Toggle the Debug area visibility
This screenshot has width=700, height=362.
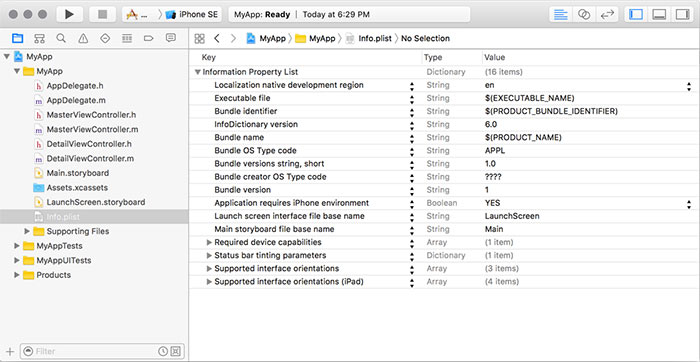(x=659, y=14)
